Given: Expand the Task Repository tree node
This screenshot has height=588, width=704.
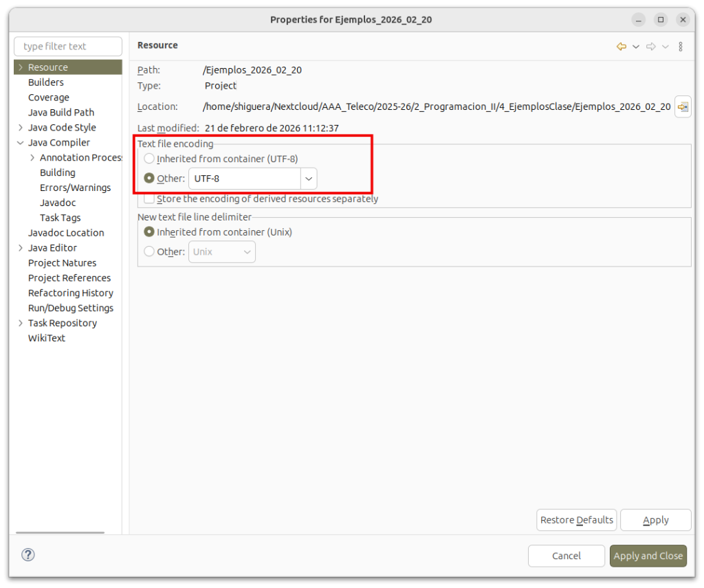Looking at the screenshot, I should pyautogui.click(x=21, y=324).
